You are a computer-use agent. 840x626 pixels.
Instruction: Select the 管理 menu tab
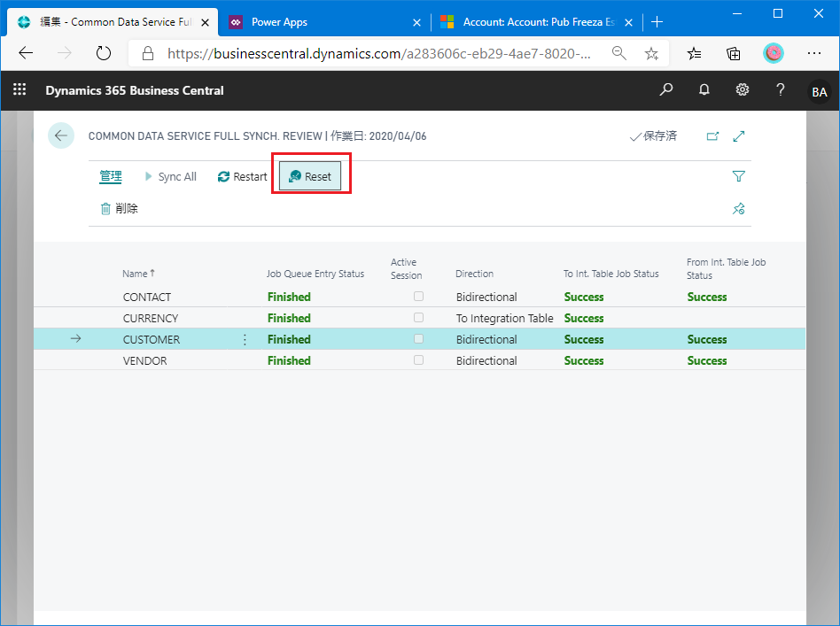(x=111, y=176)
